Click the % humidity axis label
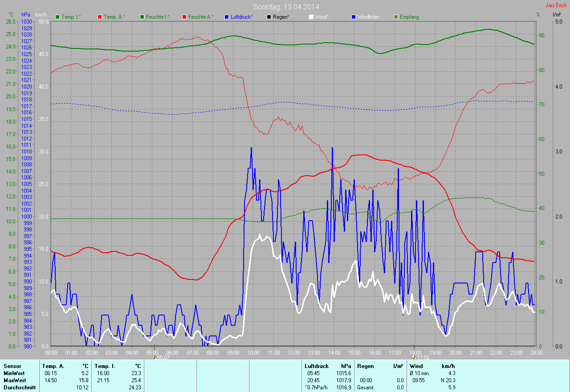Screen dimensions: 570x392 [538, 15]
